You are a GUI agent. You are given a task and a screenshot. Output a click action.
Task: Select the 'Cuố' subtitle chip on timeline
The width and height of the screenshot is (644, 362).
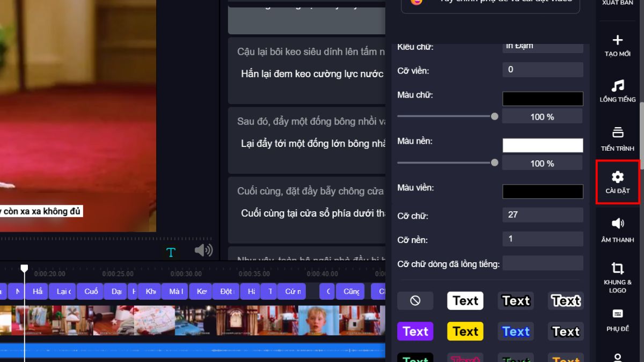(90, 291)
